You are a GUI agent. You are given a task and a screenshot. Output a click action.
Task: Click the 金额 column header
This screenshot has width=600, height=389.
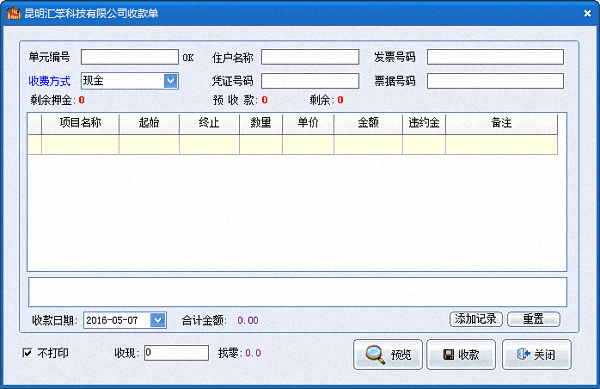pyautogui.click(x=368, y=123)
